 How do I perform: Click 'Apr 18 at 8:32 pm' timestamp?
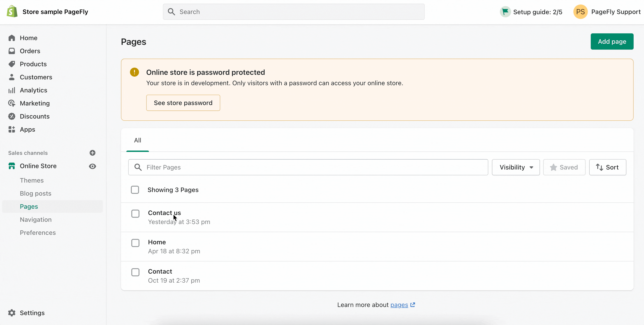[x=174, y=251]
